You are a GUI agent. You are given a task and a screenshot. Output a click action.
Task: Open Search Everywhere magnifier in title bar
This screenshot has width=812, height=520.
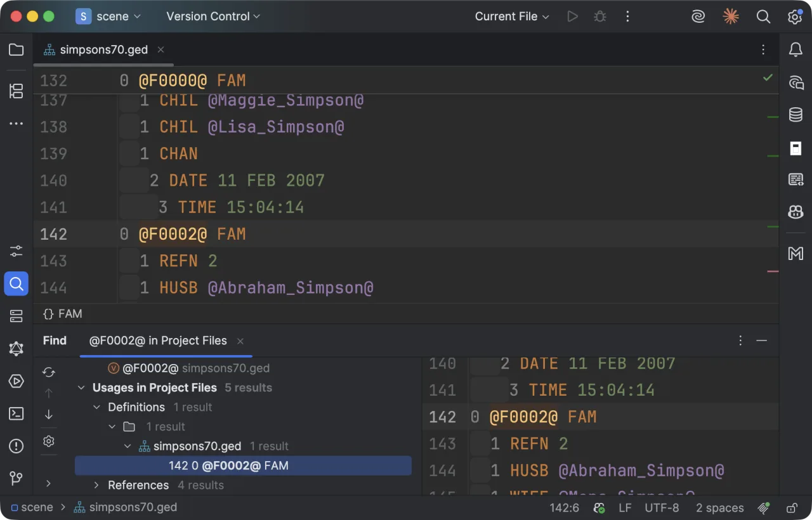click(763, 16)
